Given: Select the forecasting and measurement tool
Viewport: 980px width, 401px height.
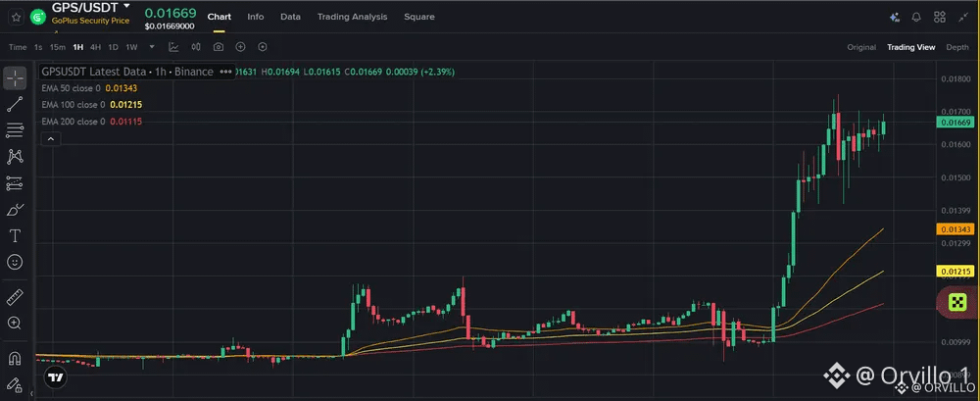Looking at the screenshot, I should pos(15,183).
